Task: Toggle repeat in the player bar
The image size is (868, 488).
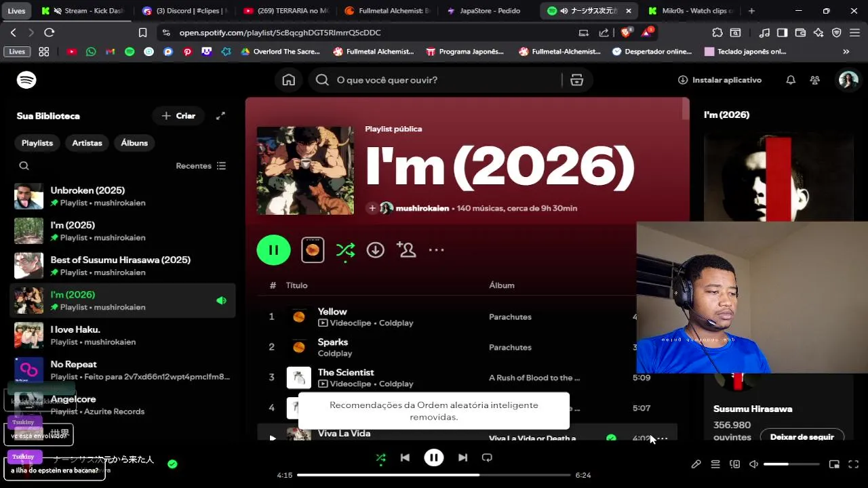Action: [487, 457]
